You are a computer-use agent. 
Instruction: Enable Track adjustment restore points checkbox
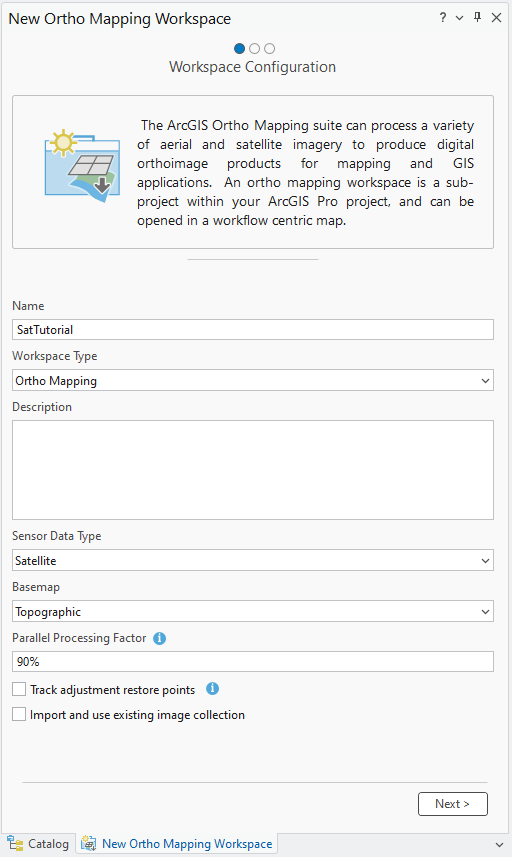[x=19, y=689]
